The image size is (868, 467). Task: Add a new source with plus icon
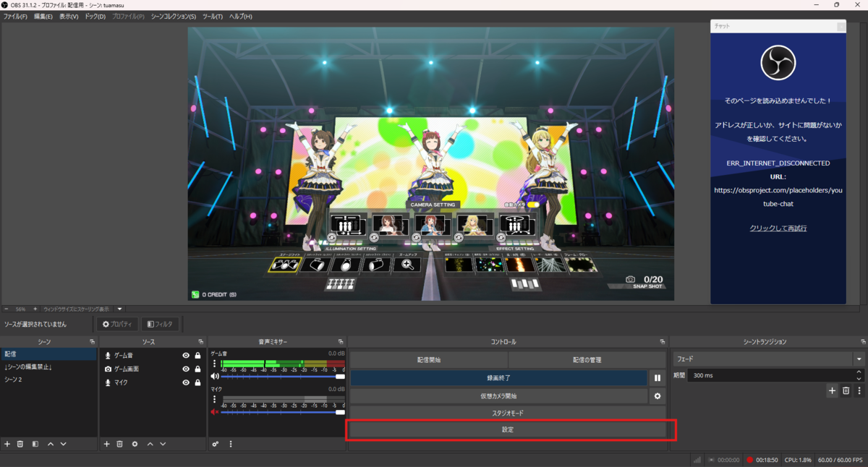(x=106, y=444)
